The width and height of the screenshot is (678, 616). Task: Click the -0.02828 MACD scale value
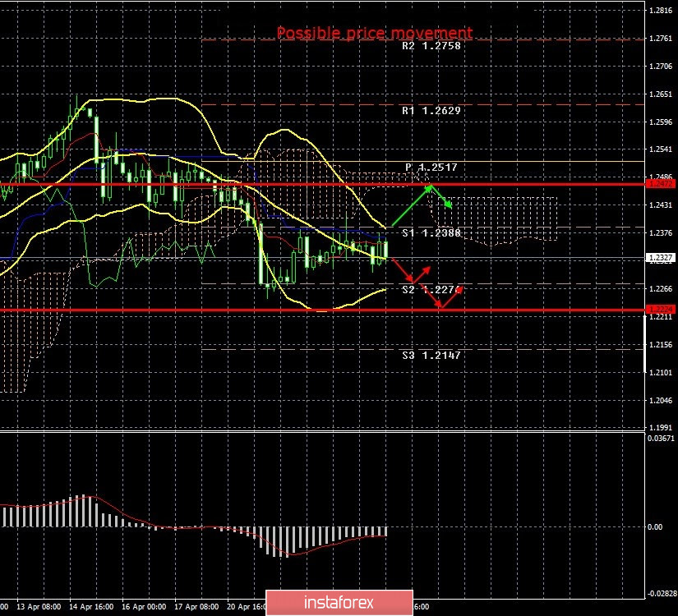[662, 594]
